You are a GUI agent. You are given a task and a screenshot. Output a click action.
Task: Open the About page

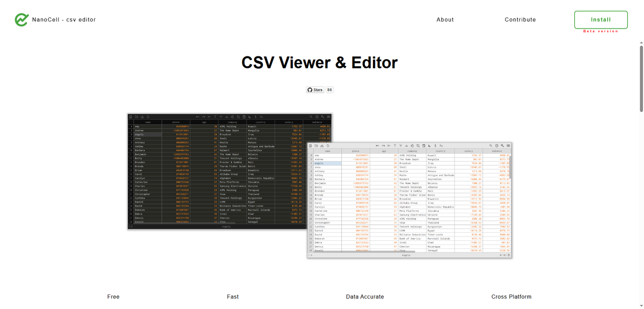(x=445, y=19)
